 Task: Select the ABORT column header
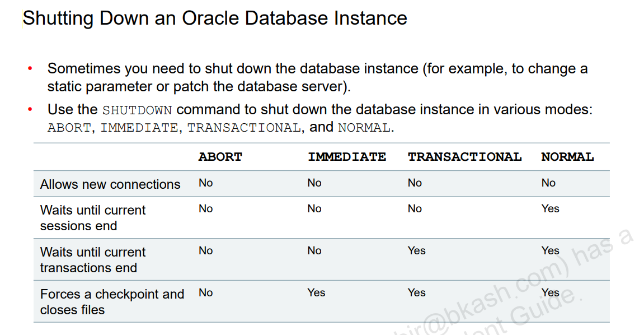point(220,157)
